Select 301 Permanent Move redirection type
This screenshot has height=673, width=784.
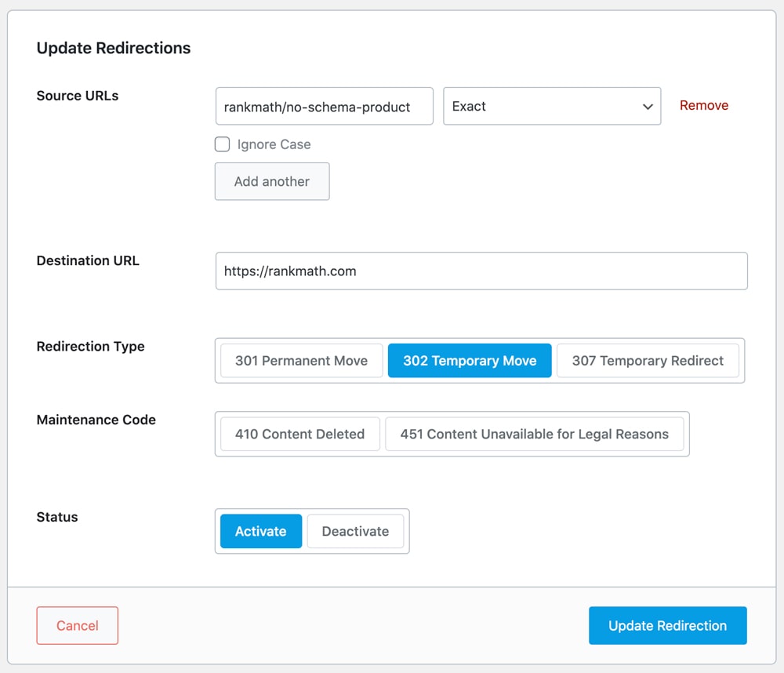[x=300, y=360]
